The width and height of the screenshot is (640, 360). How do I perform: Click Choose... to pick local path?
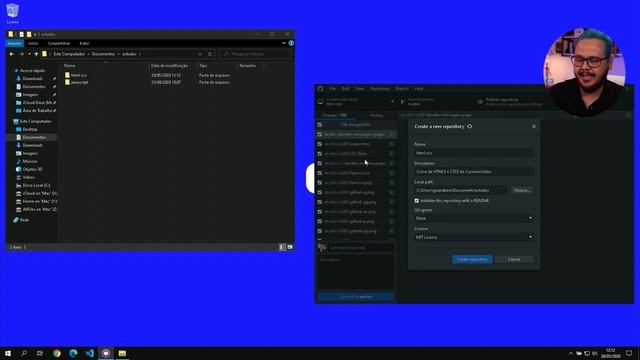[522, 190]
